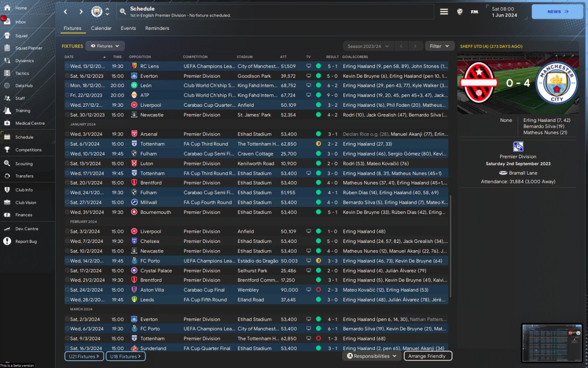Sort by the Opposition column header
This screenshot has width=588, height=368.
[140, 57]
